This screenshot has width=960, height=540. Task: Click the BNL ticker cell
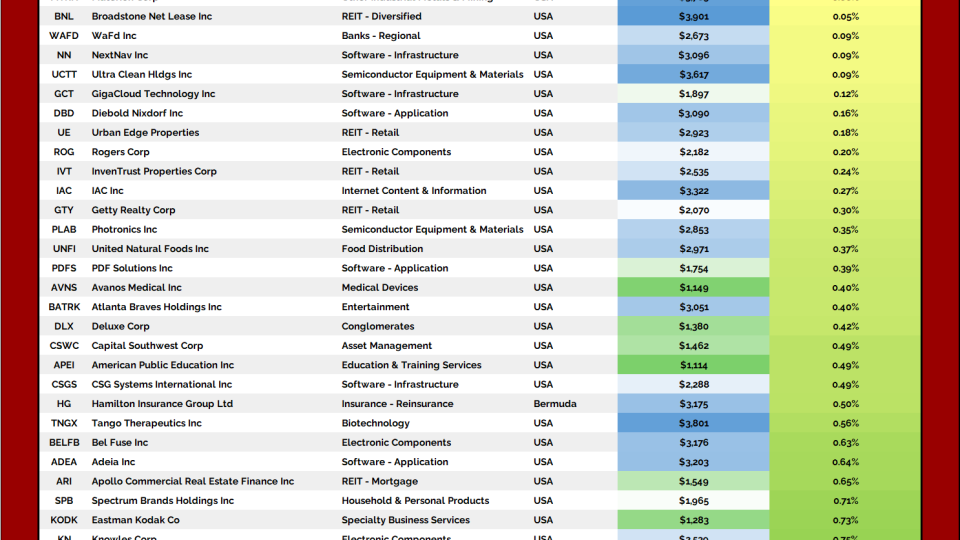[x=64, y=17]
